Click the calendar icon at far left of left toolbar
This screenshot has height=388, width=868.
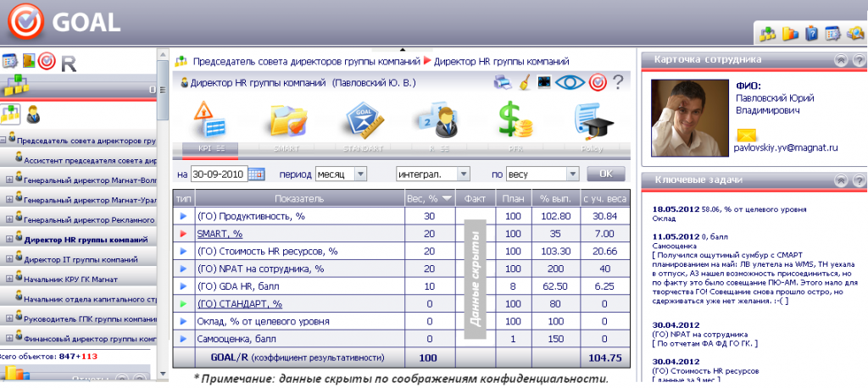pos(9,61)
